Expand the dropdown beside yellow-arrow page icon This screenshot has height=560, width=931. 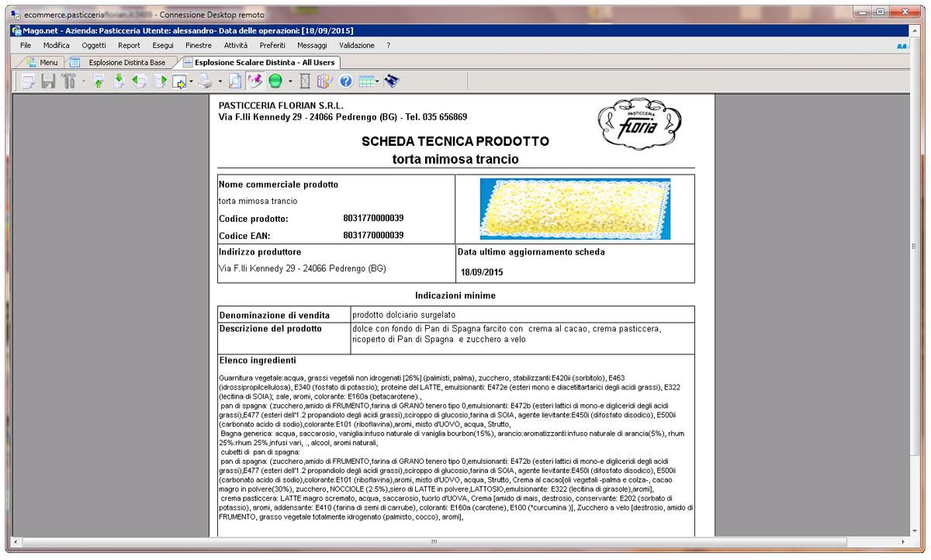(x=191, y=81)
